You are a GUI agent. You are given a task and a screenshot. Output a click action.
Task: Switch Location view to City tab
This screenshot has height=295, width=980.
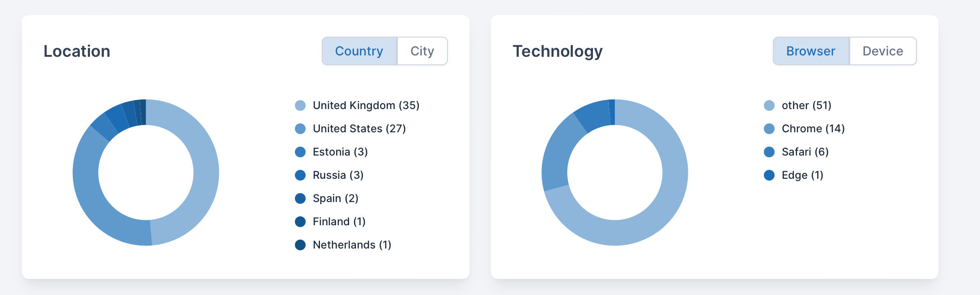tap(422, 51)
